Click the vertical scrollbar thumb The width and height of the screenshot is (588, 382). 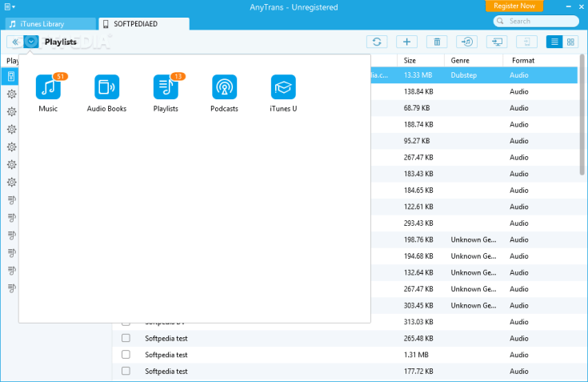(x=582, y=115)
